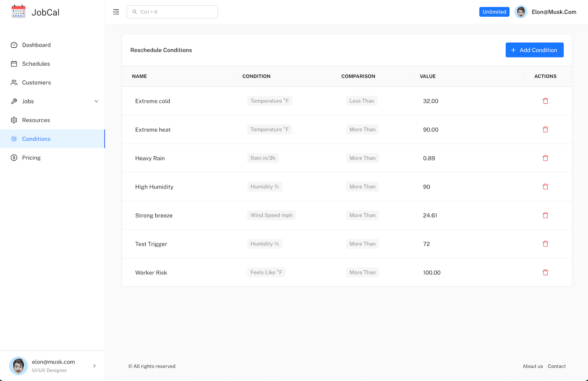Viewport: 588px width, 381px height.
Task: Delete the Test Trigger condition
Action: [545, 244]
